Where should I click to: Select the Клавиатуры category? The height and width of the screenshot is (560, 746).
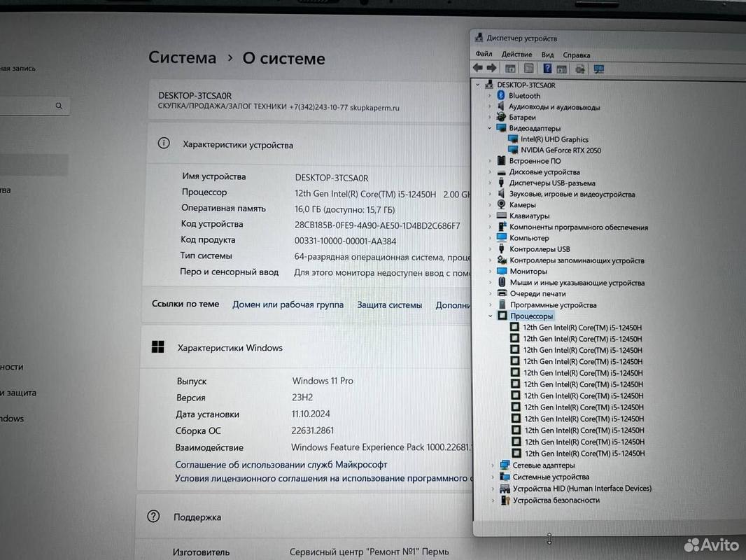click(529, 216)
